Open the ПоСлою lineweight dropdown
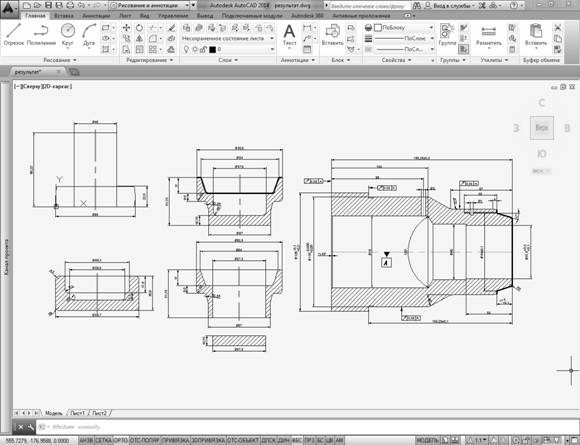The height and width of the screenshot is (445, 580). [x=404, y=38]
